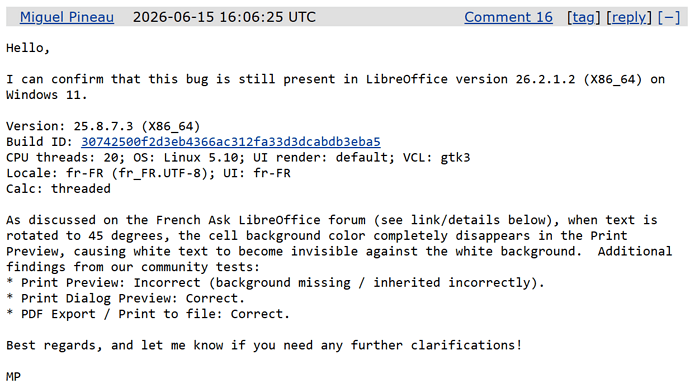This screenshot has height=388, width=690.
Task: Open the Comment 16 permalink
Action: pyautogui.click(x=508, y=17)
